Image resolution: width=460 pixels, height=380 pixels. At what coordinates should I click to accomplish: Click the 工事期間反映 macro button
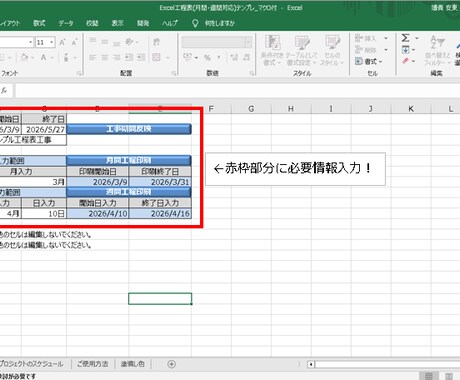pyautogui.click(x=129, y=129)
